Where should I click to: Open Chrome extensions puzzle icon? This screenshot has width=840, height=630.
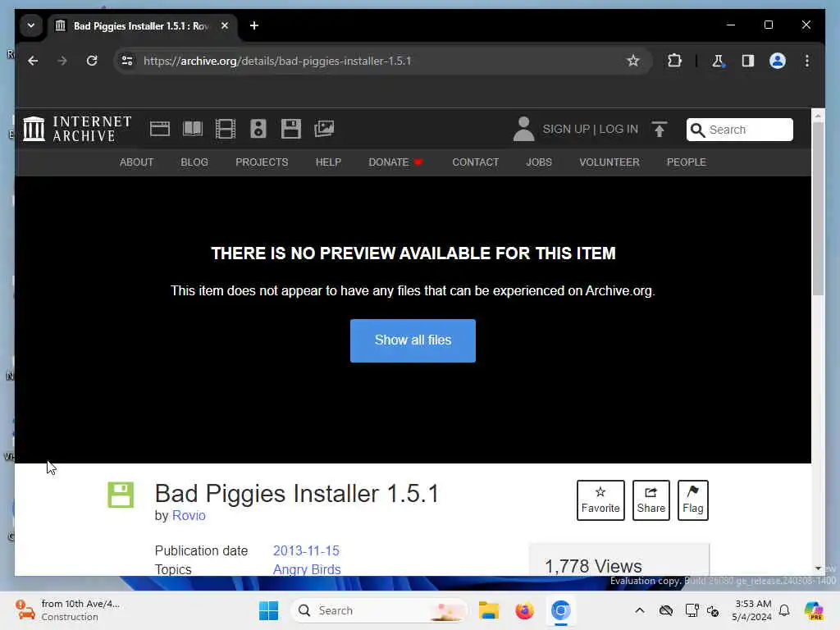(674, 61)
